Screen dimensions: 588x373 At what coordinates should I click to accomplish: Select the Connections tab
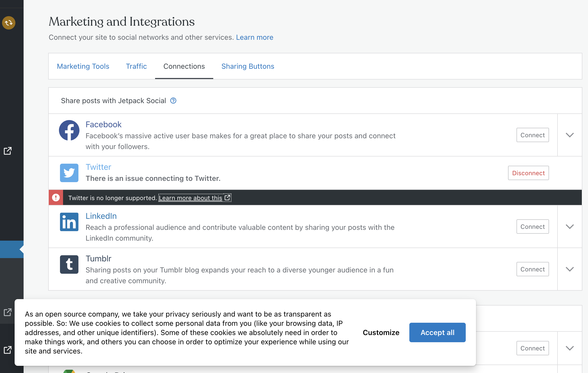click(x=184, y=66)
